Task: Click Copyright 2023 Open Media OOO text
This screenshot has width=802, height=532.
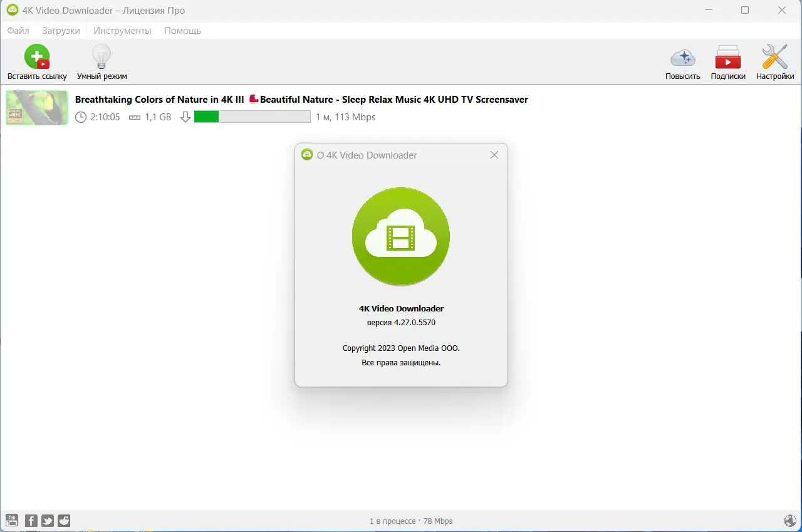Action: point(401,348)
